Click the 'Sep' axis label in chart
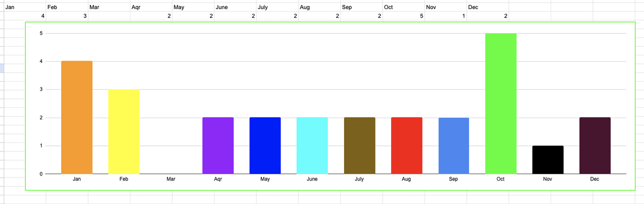644x204 pixels. [x=453, y=179]
